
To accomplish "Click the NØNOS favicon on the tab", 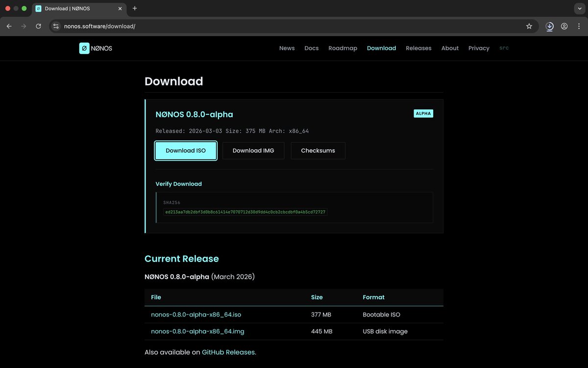I will tap(38, 8).
